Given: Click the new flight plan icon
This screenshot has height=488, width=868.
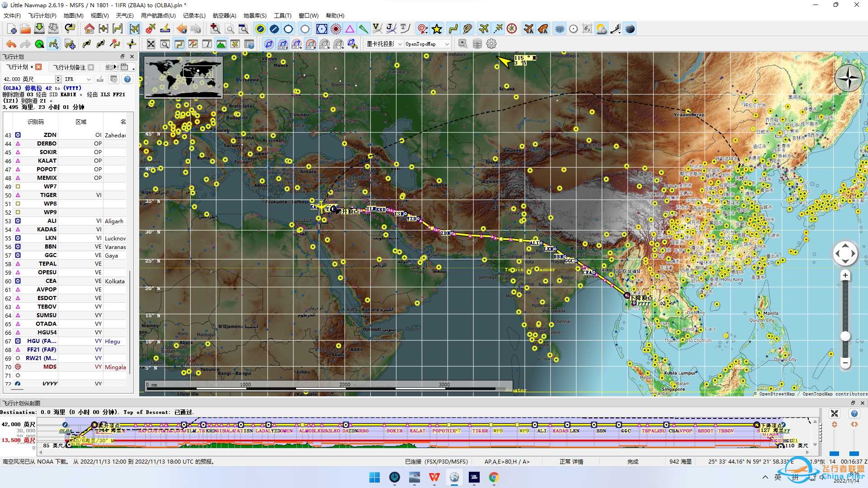Looking at the screenshot, I should point(12,29).
